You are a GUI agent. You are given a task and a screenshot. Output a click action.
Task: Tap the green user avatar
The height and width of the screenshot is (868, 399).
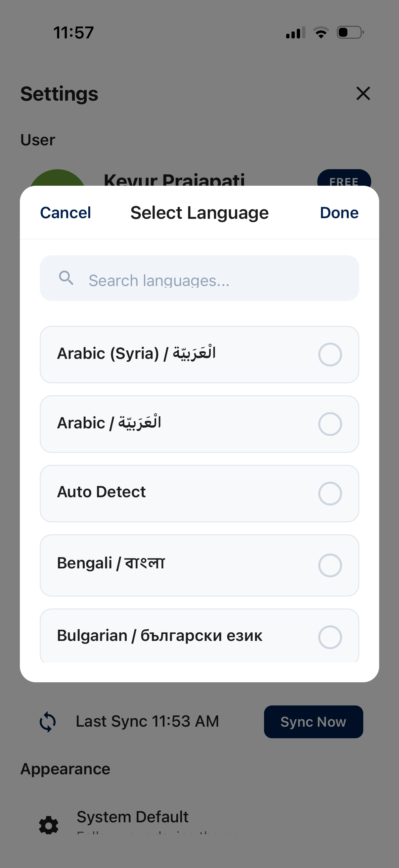pos(58,178)
